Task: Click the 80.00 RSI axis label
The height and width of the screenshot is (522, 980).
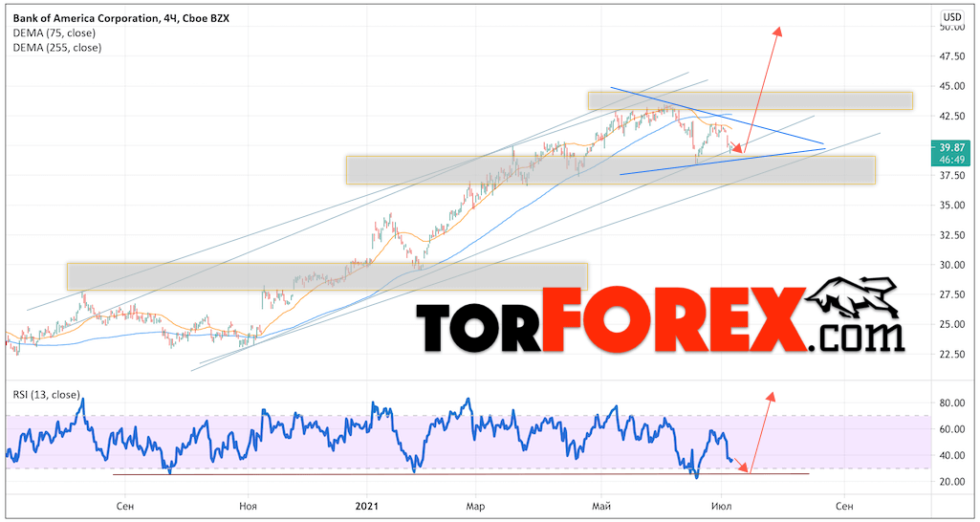Action: click(x=952, y=403)
